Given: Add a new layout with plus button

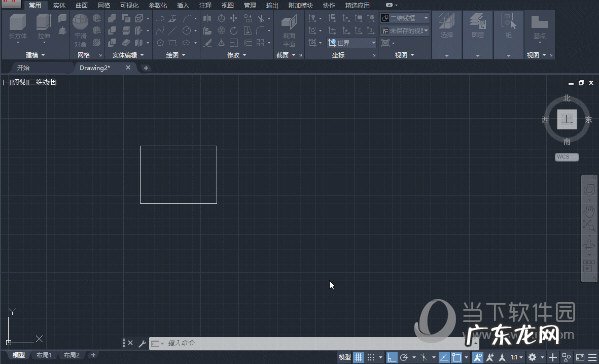Looking at the screenshot, I should (93, 355).
